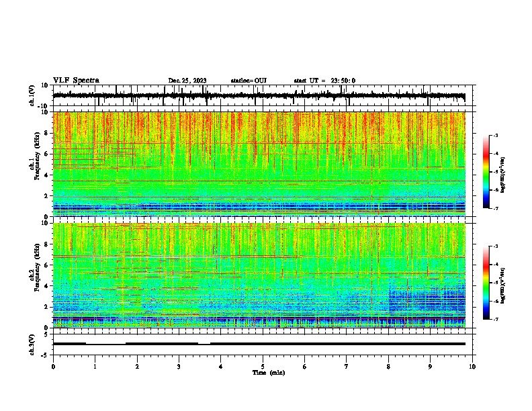Click the "-3" label on ch.1 colorbar
Screen dimensions: 532x411
[495, 135]
